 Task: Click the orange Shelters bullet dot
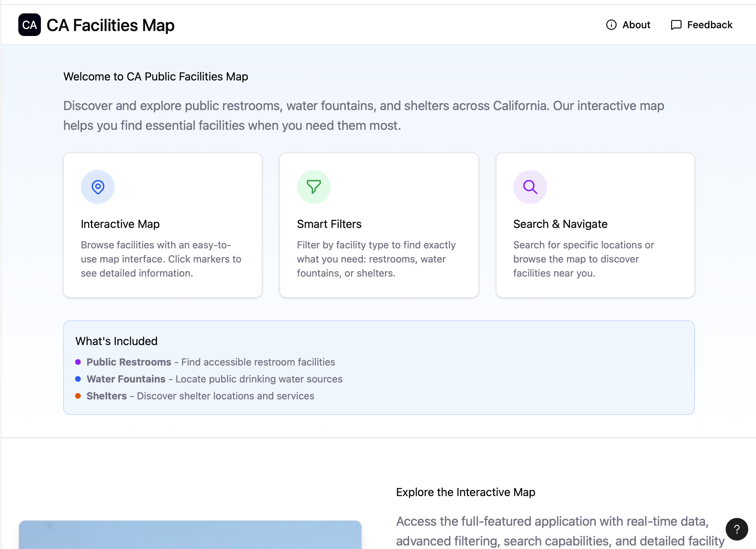click(x=78, y=396)
